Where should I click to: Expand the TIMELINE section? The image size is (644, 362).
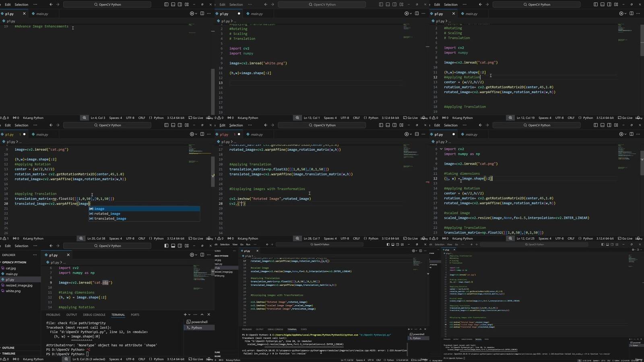8,354
